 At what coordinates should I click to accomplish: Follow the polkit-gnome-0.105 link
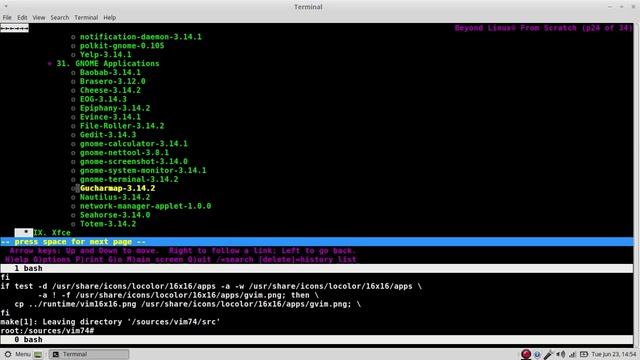coord(122,46)
